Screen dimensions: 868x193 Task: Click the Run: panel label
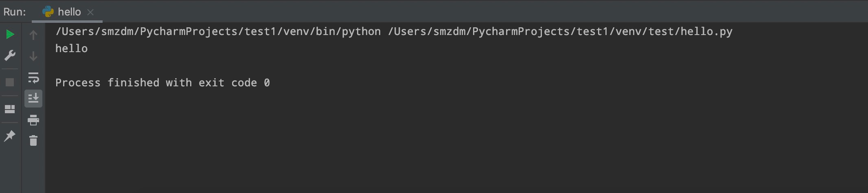coord(15,12)
